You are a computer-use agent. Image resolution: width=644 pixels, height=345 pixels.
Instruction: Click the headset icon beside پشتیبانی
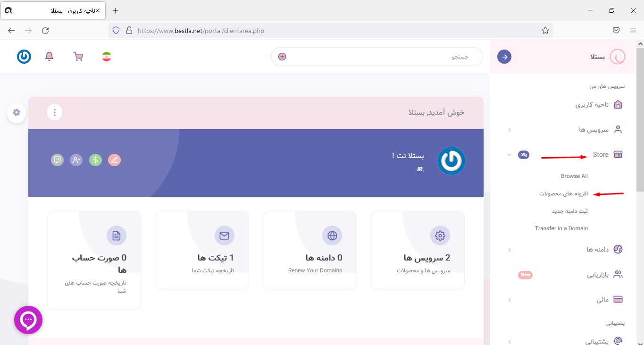pyautogui.click(x=618, y=340)
